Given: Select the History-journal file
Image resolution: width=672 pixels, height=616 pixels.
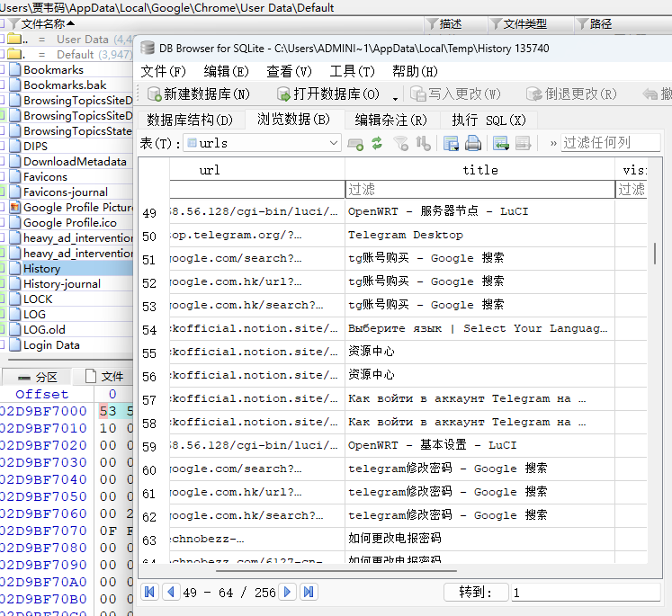Looking at the screenshot, I should pyautogui.click(x=62, y=284).
